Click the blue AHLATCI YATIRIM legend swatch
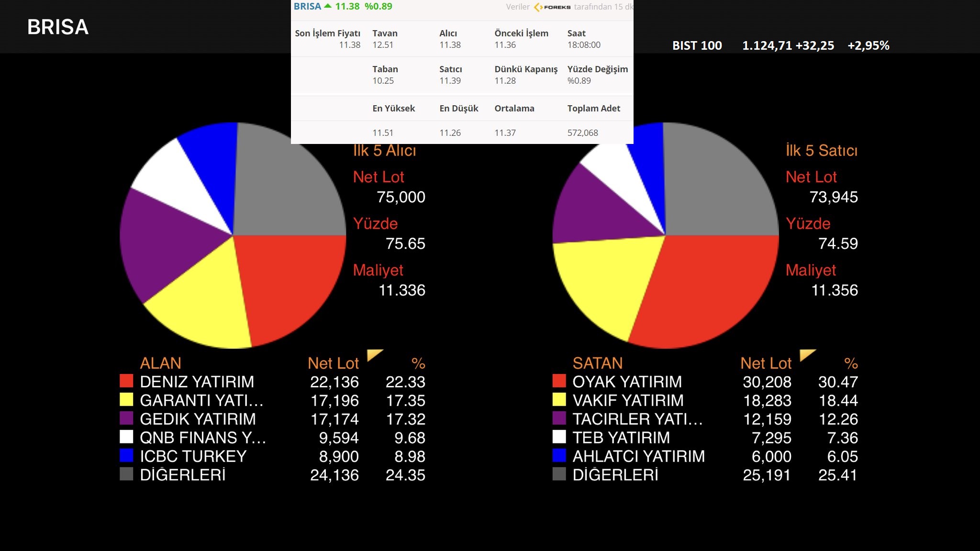The image size is (980, 551). coord(559,455)
